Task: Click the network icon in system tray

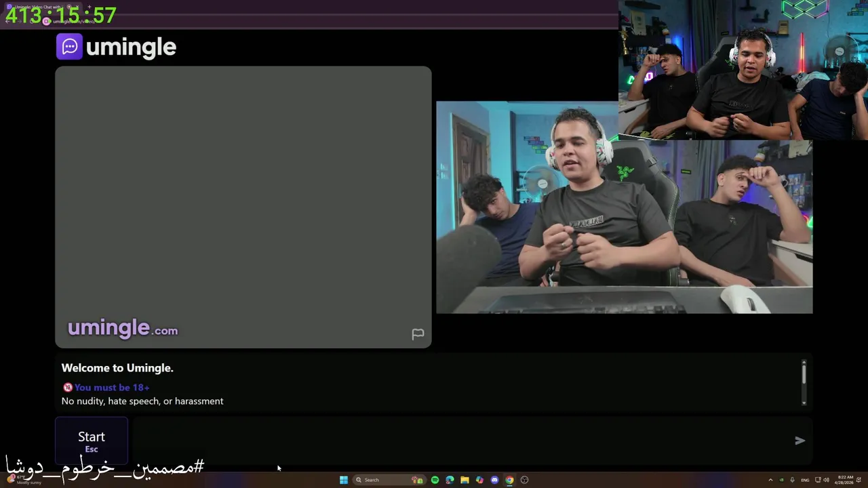Action: click(818, 480)
